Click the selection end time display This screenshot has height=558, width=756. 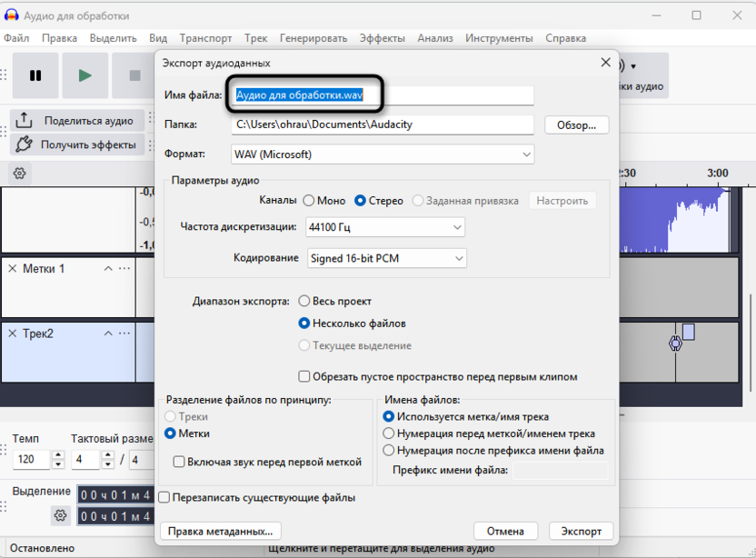point(115,516)
